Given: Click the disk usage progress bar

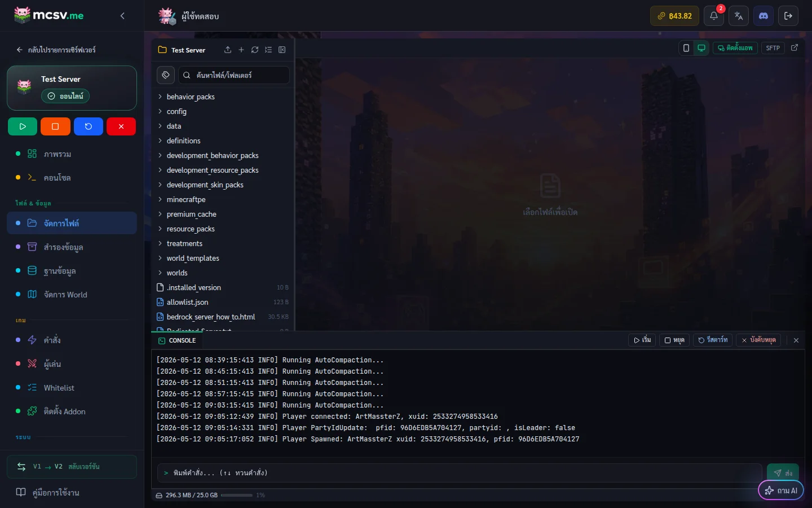Looking at the screenshot, I should coord(237,495).
